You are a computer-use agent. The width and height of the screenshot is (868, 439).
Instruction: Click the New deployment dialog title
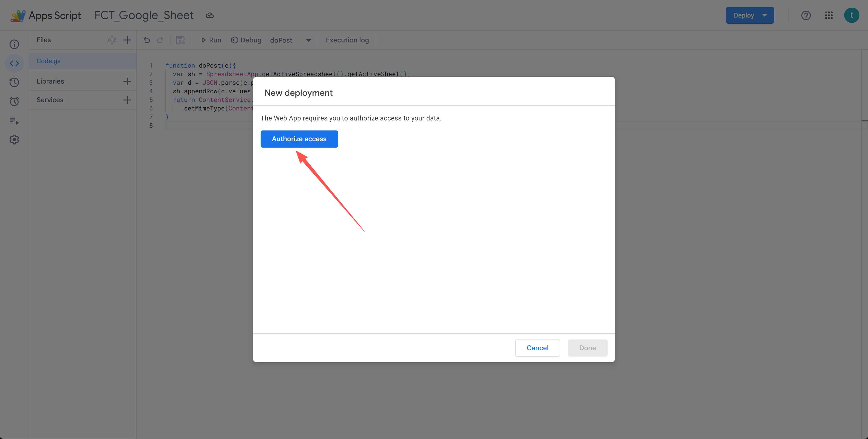[298, 93]
